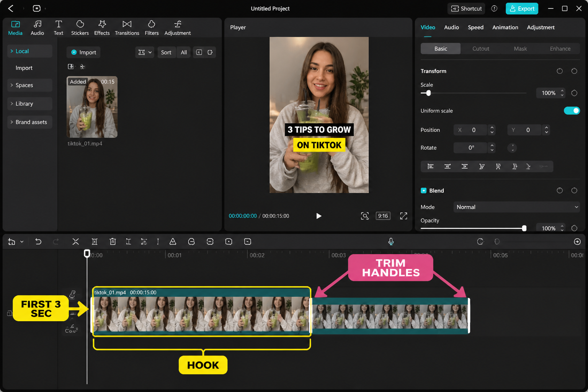Image resolution: width=588 pixels, height=392 pixels.
Task: Open the Text T icon
Action: pos(59,28)
